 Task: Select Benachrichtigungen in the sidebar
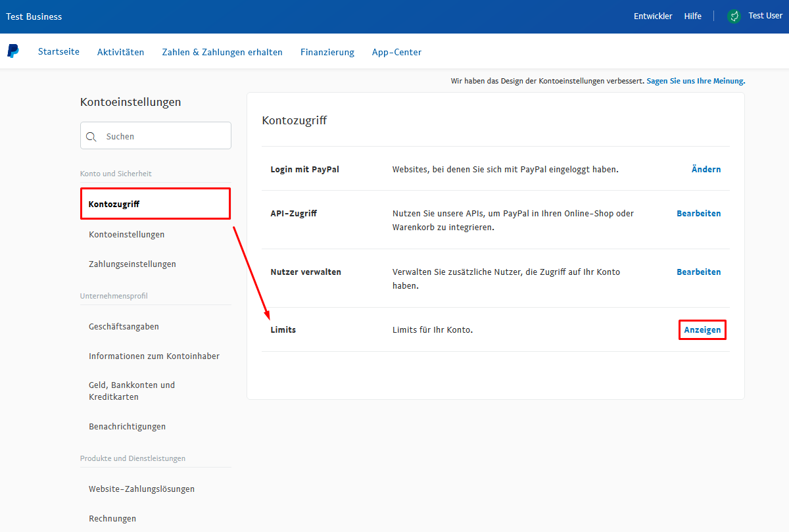click(x=127, y=427)
